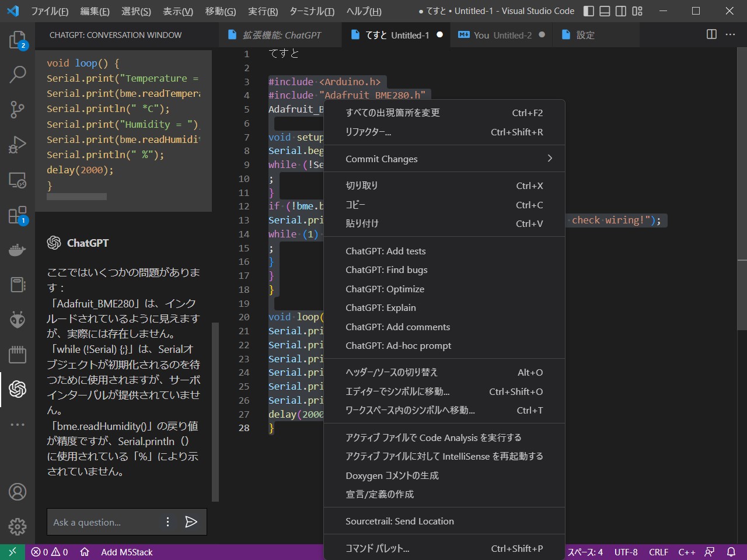The width and height of the screenshot is (747, 560).
Task: Open remote window indicator in status bar
Action: point(12,552)
